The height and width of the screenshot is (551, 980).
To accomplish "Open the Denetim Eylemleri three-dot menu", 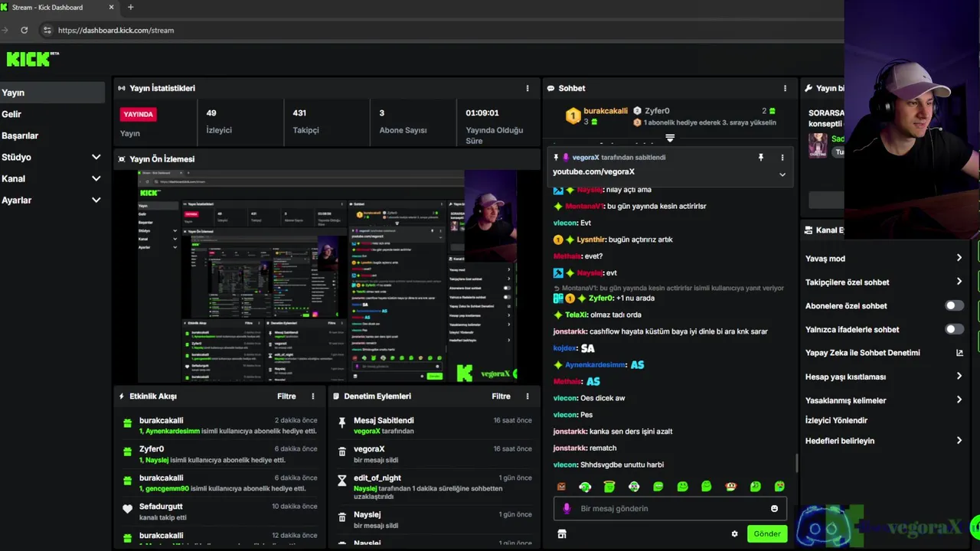I will [x=527, y=396].
